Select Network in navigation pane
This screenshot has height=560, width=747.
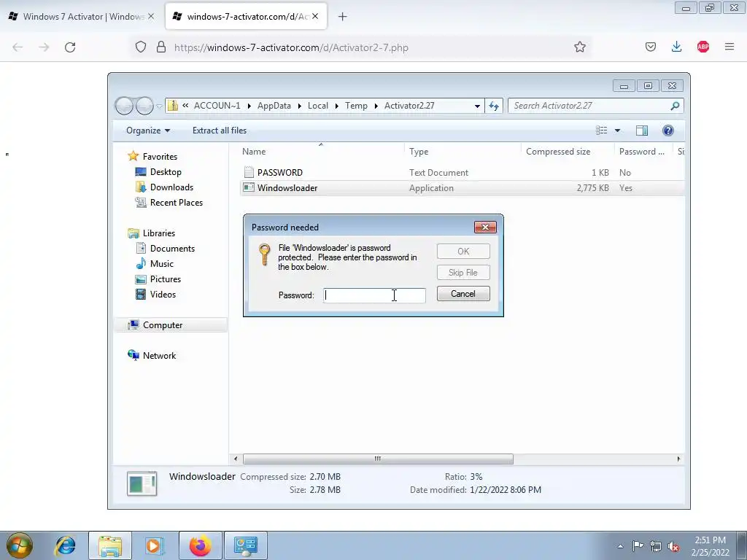[x=159, y=355]
